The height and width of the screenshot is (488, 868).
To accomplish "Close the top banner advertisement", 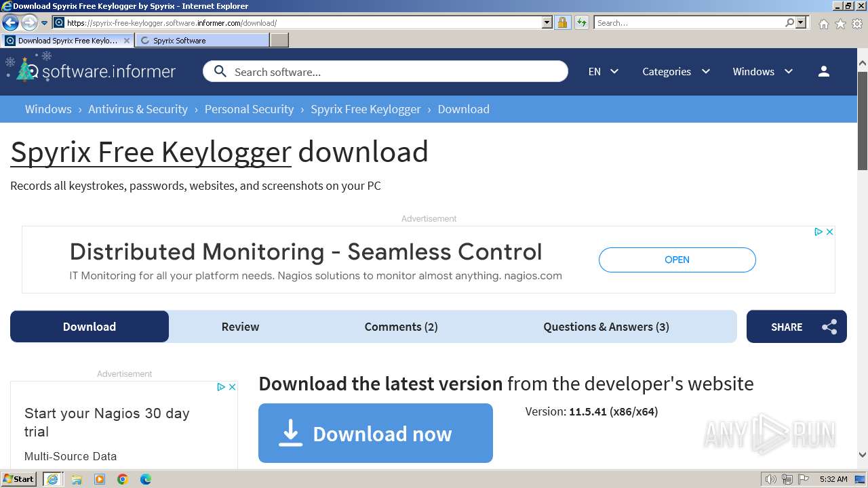I will coord(829,232).
